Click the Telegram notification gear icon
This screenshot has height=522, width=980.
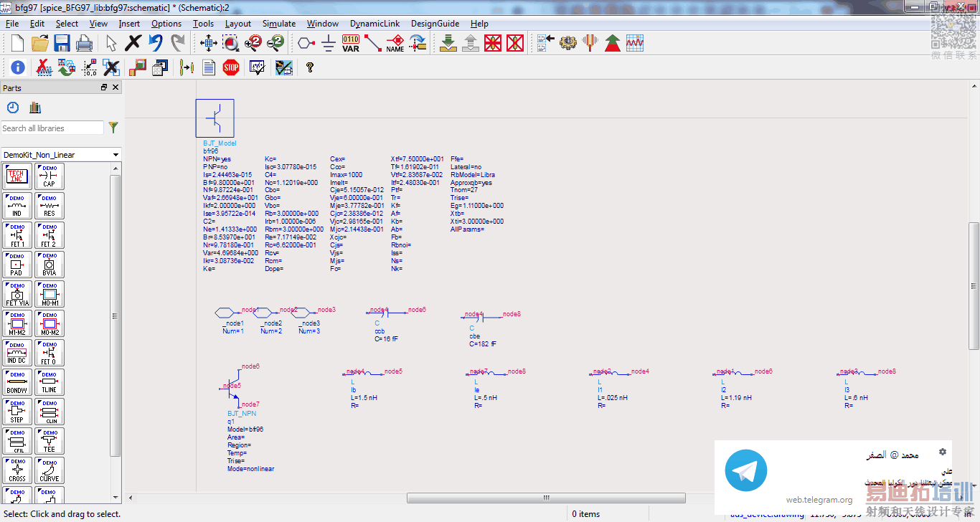coord(943,452)
